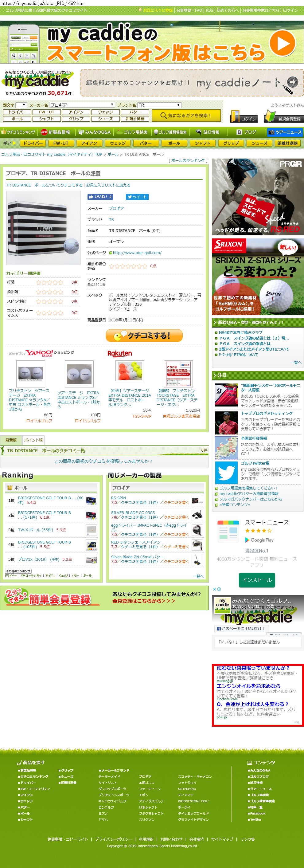Click the Rakuten logo

pyautogui.click(x=119, y=353)
